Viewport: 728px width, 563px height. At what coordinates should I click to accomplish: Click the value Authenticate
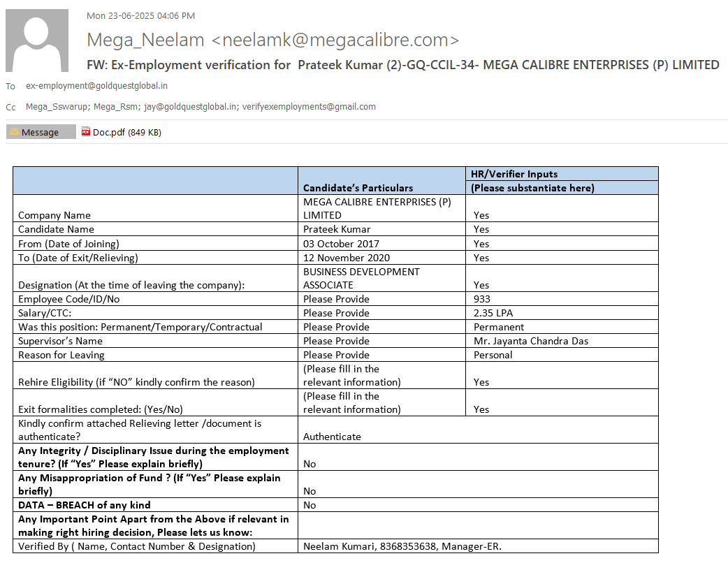[x=332, y=437]
